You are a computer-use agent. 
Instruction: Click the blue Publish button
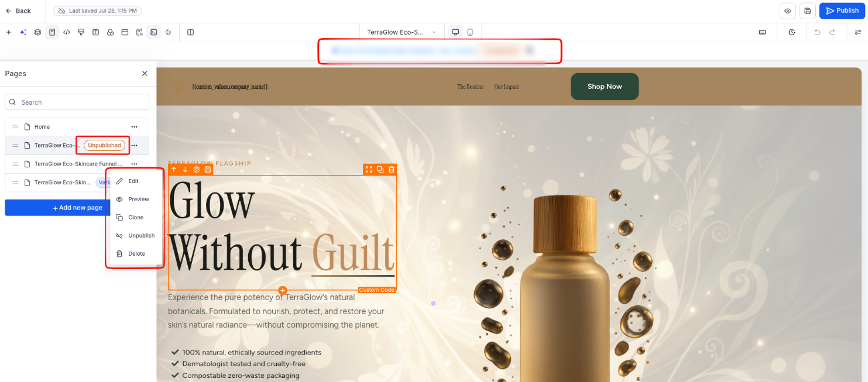[842, 11]
